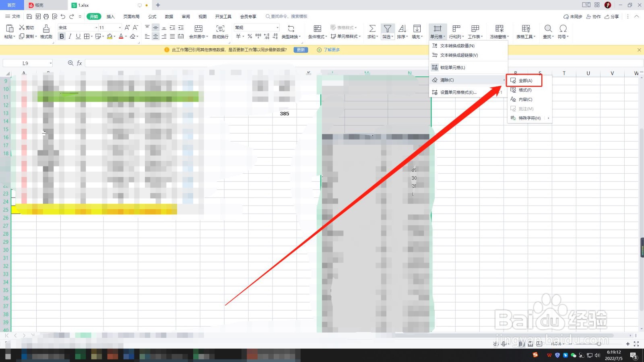644x362 pixels.
Task: Click the Format Painter (格式刷) tool
Action: click(46, 31)
